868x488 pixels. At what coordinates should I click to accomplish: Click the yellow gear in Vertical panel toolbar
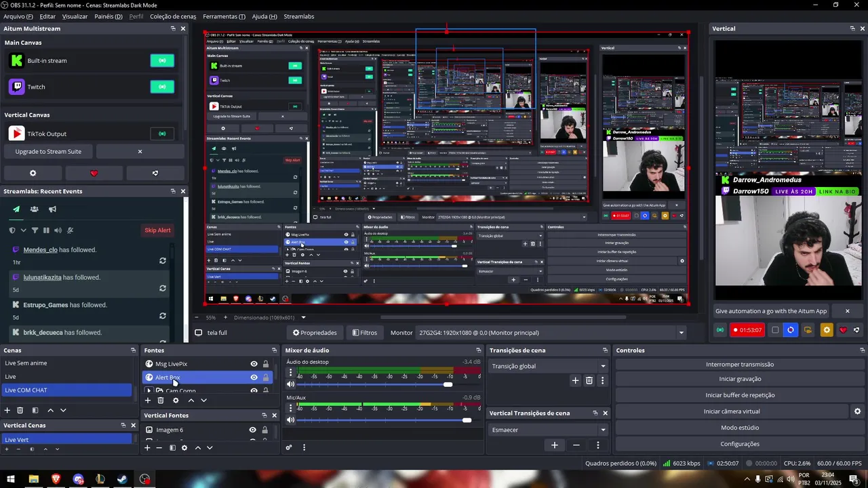826,330
